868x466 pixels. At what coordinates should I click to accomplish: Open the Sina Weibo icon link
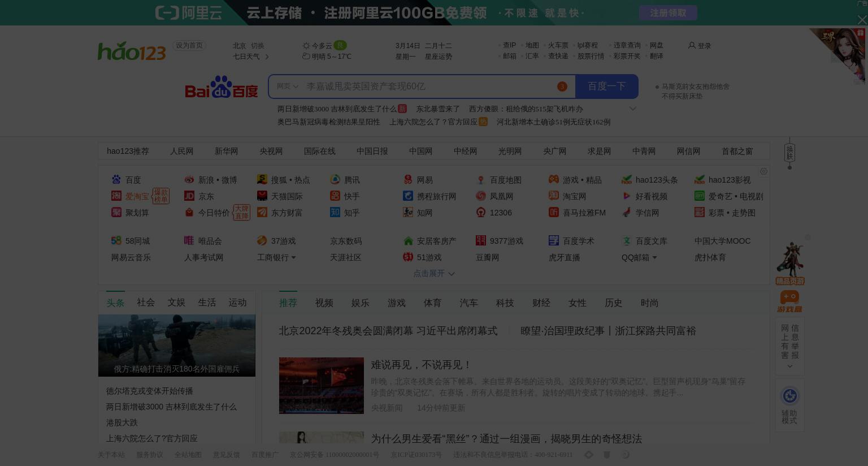click(x=189, y=179)
